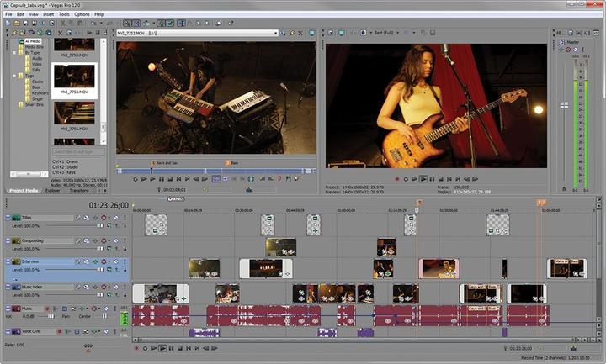Click the Record button in the timeline transport
Screen dimensions: 606x364
coord(136,347)
